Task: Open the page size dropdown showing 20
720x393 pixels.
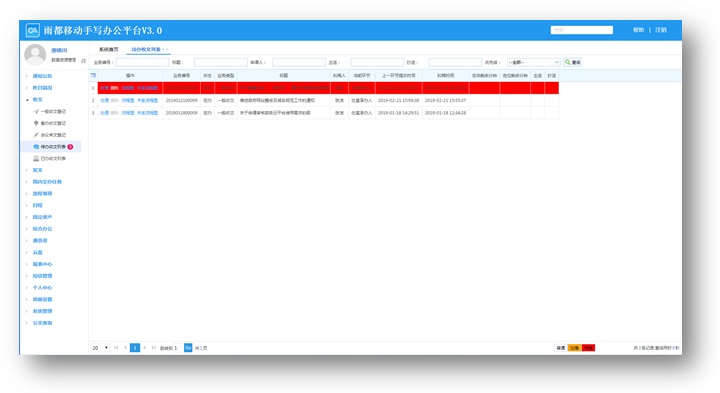Action: tap(100, 348)
